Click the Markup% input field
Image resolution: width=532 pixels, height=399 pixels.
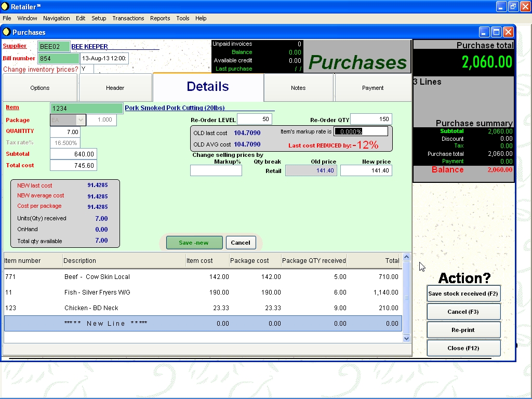point(216,170)
